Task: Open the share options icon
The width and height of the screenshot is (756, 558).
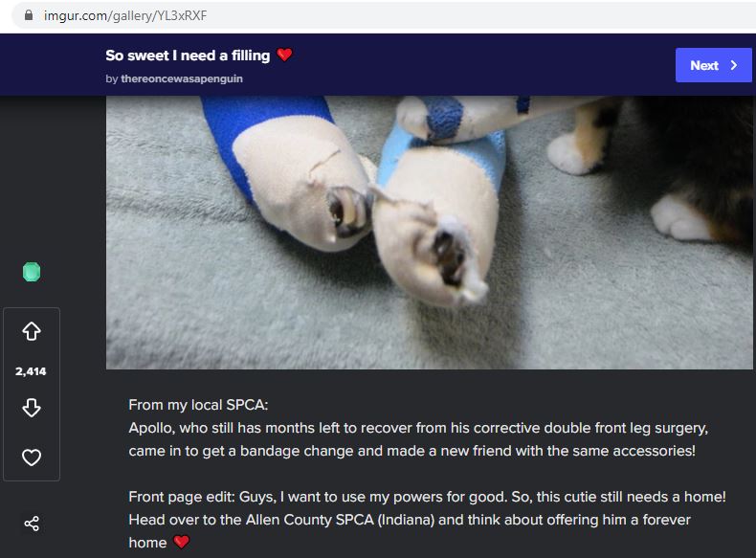Action: pos(32,524)
